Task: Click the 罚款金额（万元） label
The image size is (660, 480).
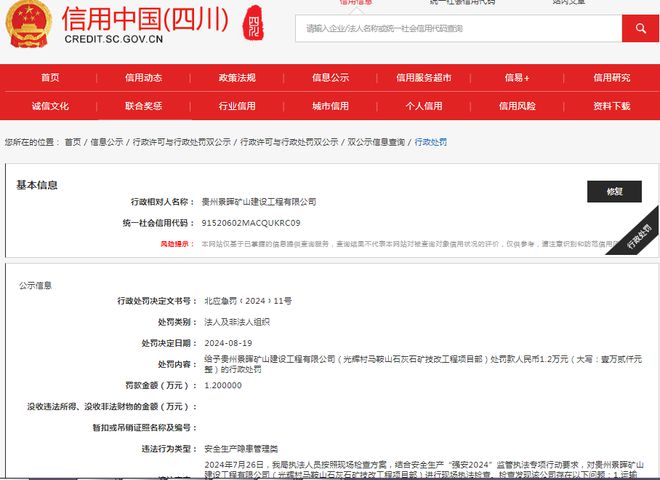Action: coord(161,385)
